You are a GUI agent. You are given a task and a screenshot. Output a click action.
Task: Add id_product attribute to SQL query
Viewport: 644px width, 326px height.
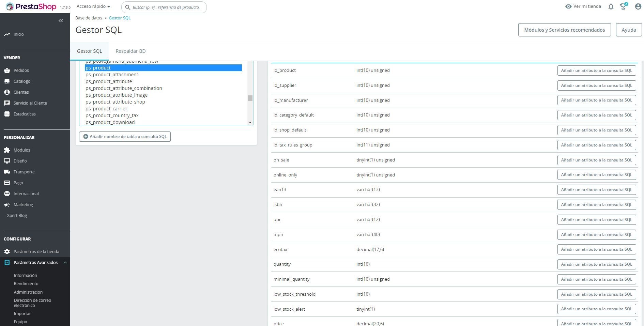(597, 71)
